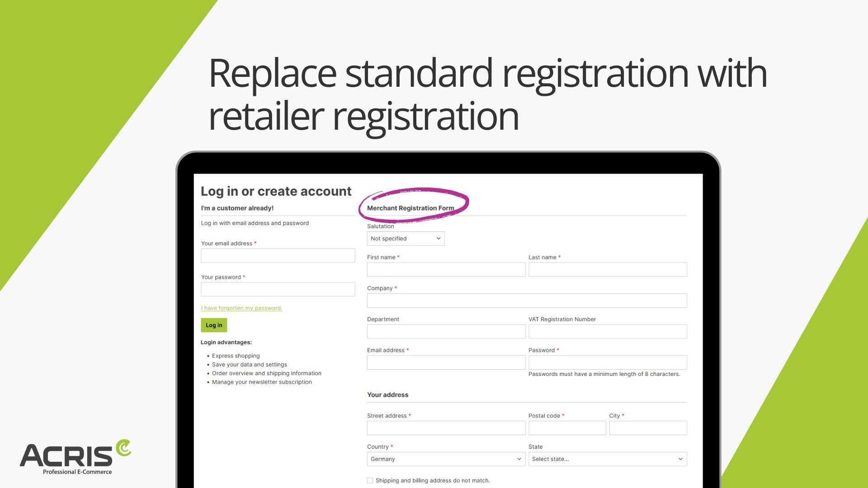The height and width of the screenshot is (488, 868).
Task: Click the First name input field
Action: (446, 270)
